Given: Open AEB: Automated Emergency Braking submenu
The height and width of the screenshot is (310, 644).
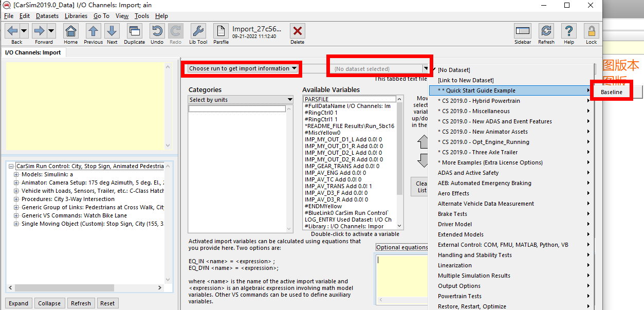Looking at the screenshot, I should click(x=511, y=183).
